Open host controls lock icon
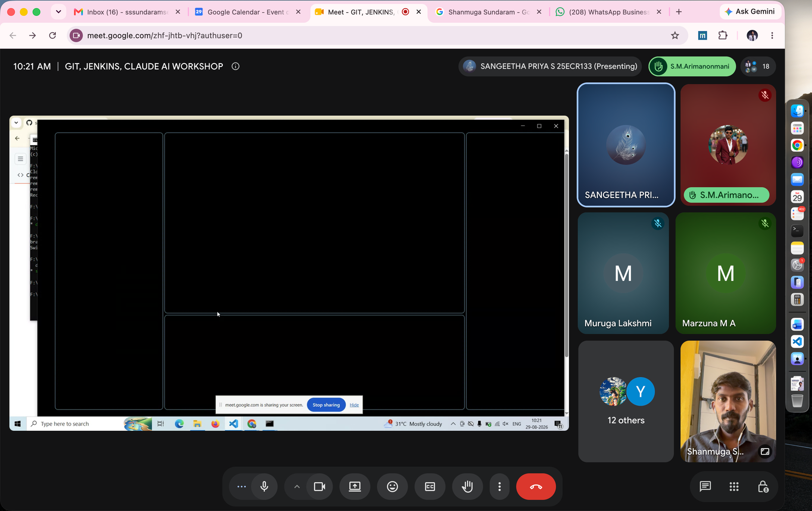The width and height of the screenshot is (812, 511). pyautogui.click(x=763, y=487)
